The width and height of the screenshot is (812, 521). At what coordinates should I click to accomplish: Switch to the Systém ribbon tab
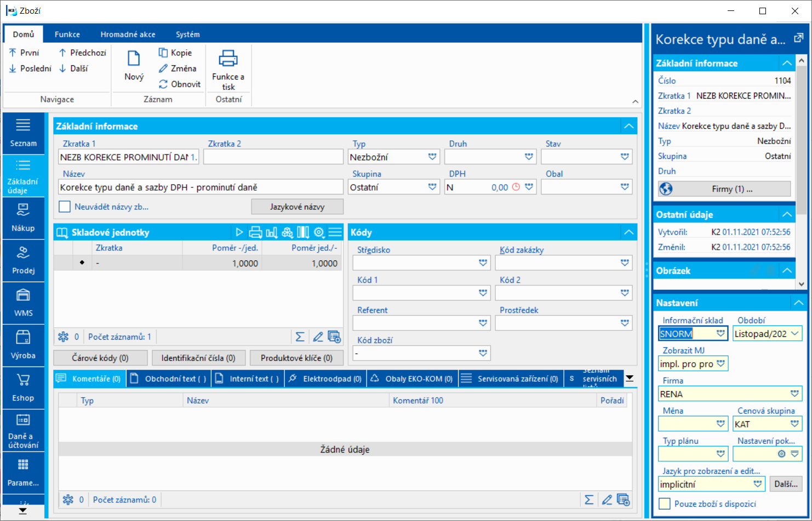[x=188, y=34]
